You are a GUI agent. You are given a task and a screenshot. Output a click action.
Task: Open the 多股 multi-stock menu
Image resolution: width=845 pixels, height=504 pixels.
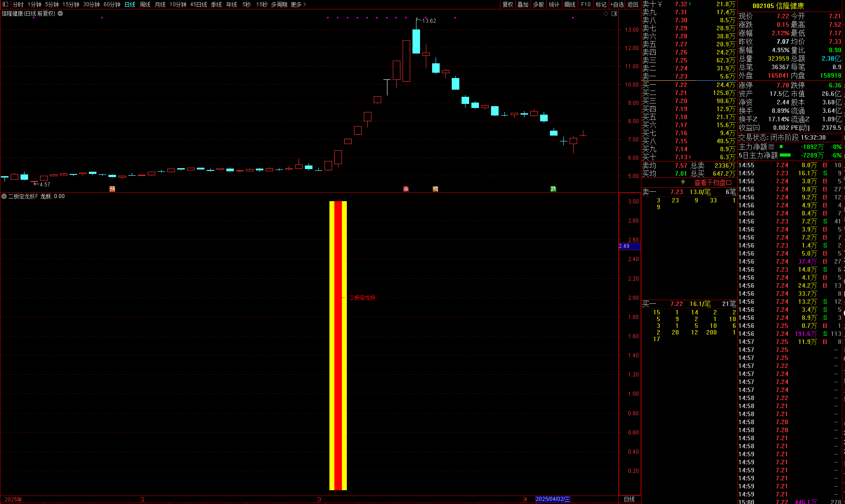coord(539,4)
